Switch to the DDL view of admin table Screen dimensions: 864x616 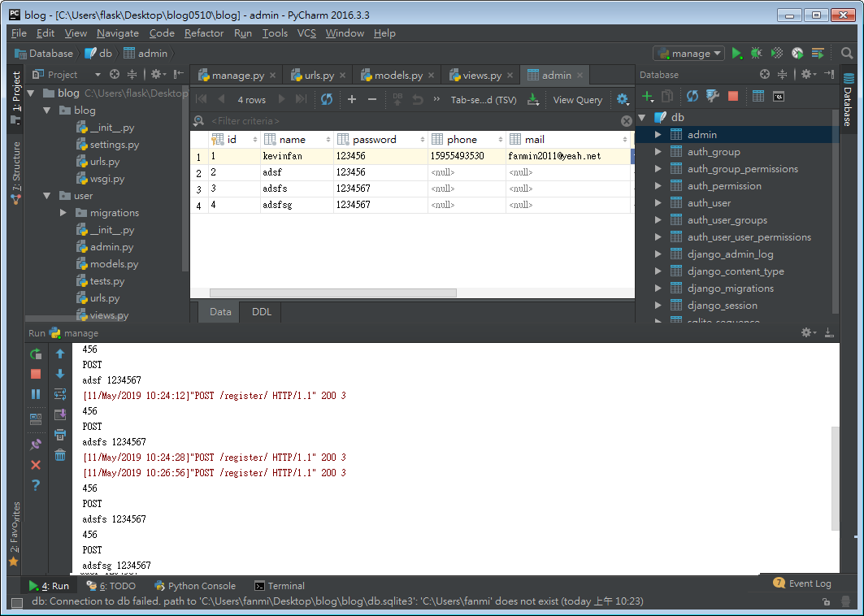click(x=260, y=311)
